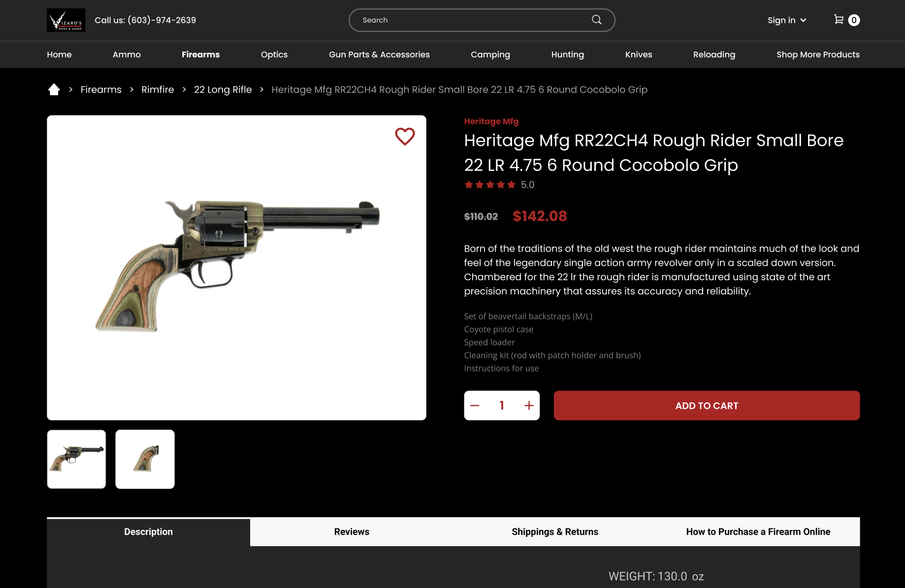The image size is (905, 588).
Task: Increase quantity with the plus icon
Action: [529, 405]
